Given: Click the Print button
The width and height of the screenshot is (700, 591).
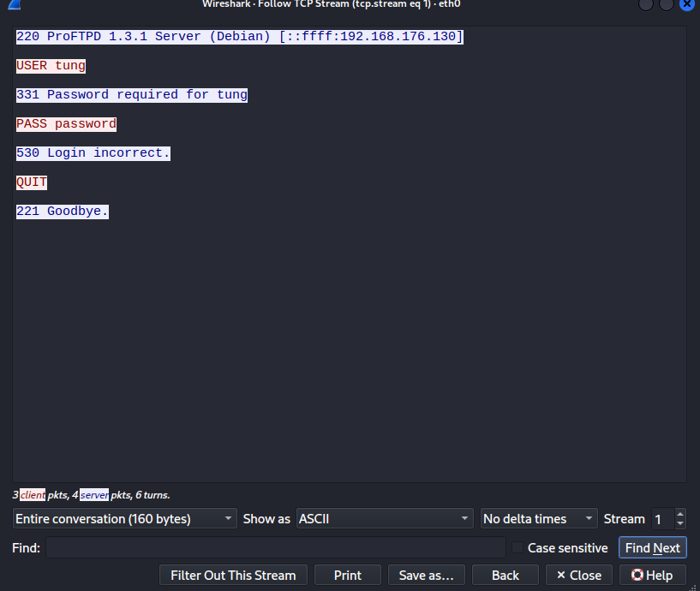Looking at the screenshot, I should click(348, 576).
